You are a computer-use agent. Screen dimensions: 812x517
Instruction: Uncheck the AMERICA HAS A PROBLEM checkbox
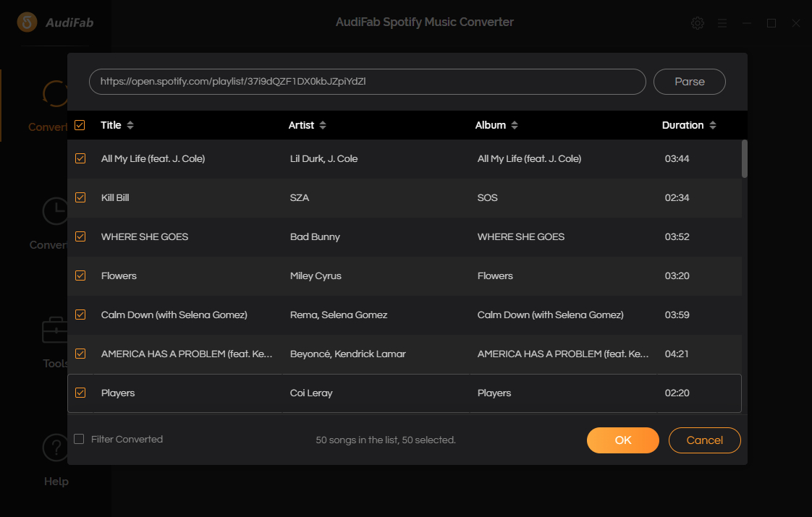[80, 354]
